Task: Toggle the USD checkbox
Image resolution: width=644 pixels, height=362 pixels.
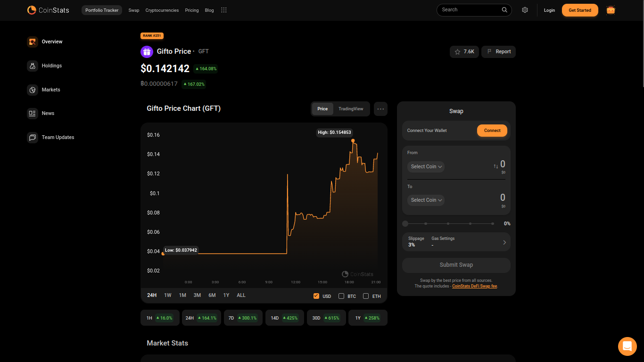Action: (316, 296)
